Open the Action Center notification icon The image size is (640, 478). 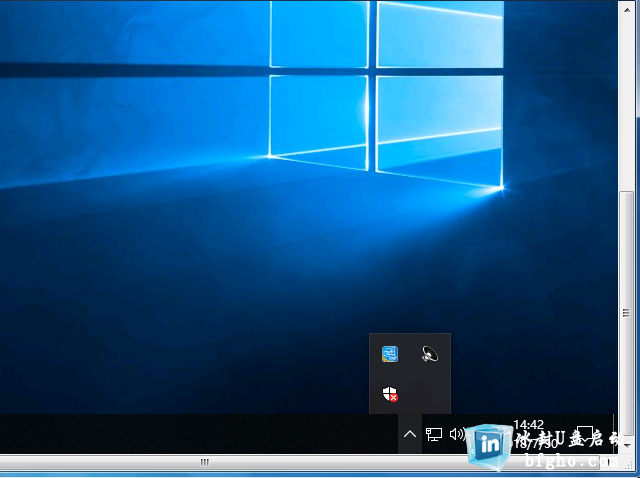tap(584, 434)
